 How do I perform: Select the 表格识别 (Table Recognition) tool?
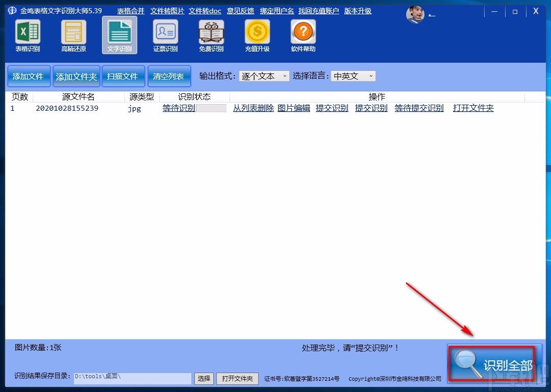pyautogui.click(x=28, y=36)
